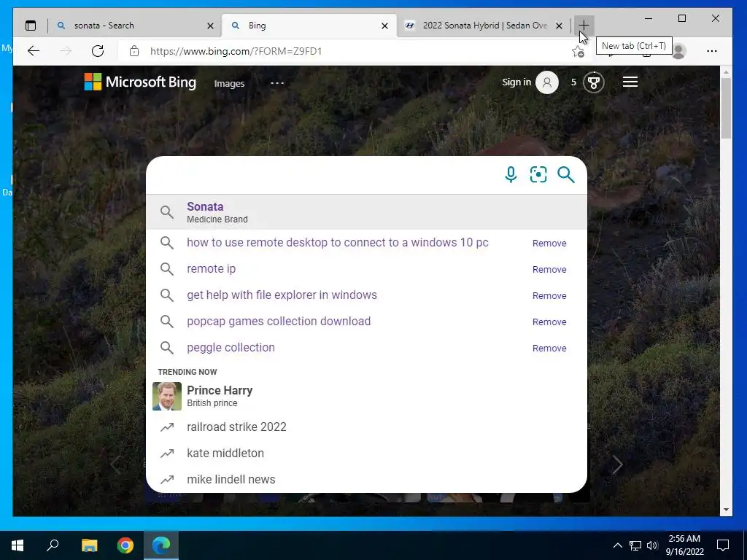Open the vertical tabs icon
This screenshot has width=747, height=560.
(31, 26)
